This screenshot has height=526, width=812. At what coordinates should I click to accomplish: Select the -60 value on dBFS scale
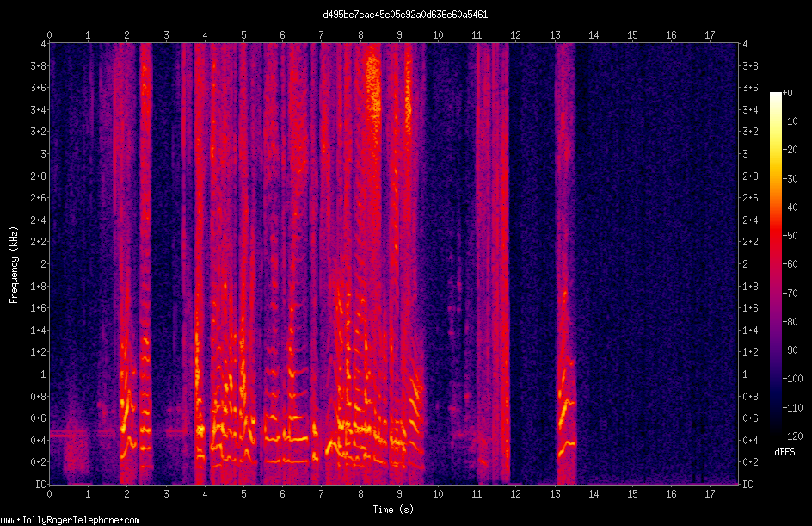click(790, 264)
